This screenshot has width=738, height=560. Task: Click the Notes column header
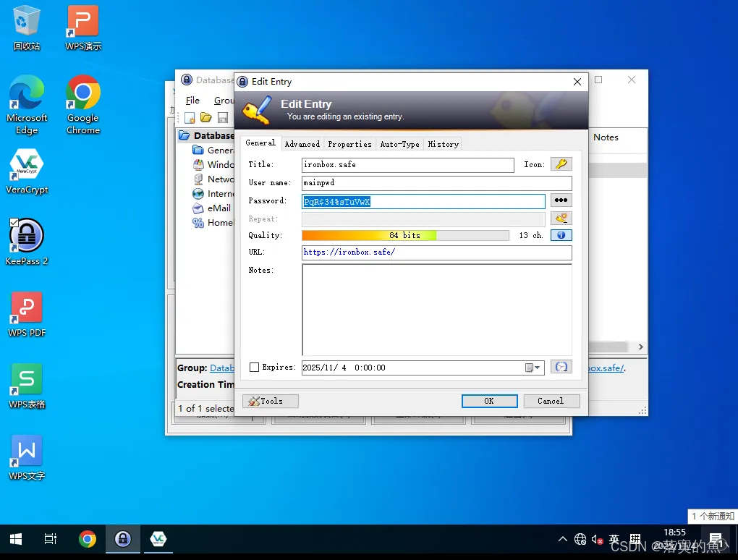[x=606, y=137]
